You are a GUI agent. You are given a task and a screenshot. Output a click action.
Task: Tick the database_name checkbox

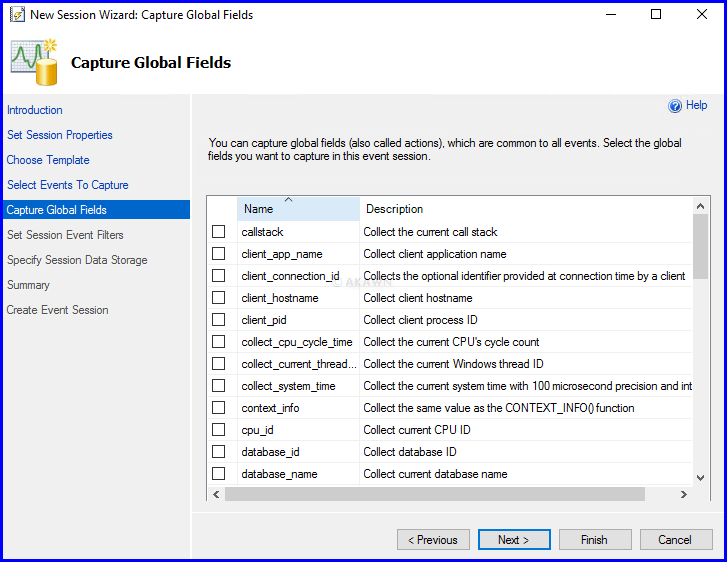tap(219, 474)
